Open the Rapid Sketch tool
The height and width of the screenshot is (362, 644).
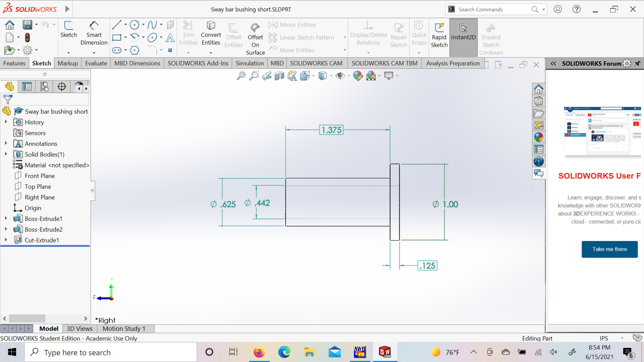click(439, 35)
